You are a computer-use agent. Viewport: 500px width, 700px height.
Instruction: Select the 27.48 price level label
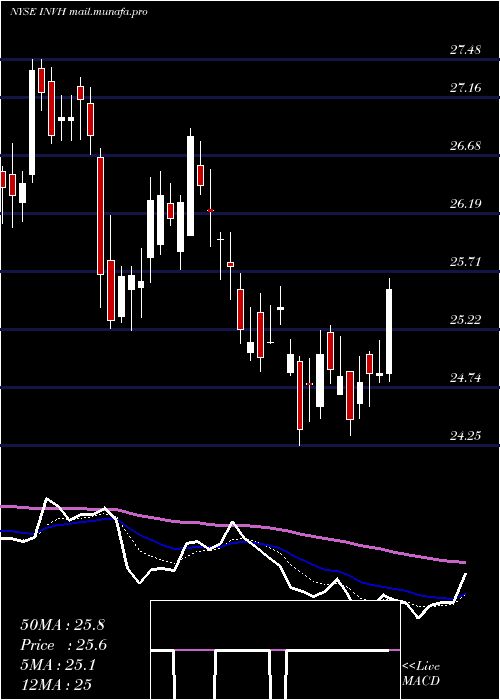point(465,50)
